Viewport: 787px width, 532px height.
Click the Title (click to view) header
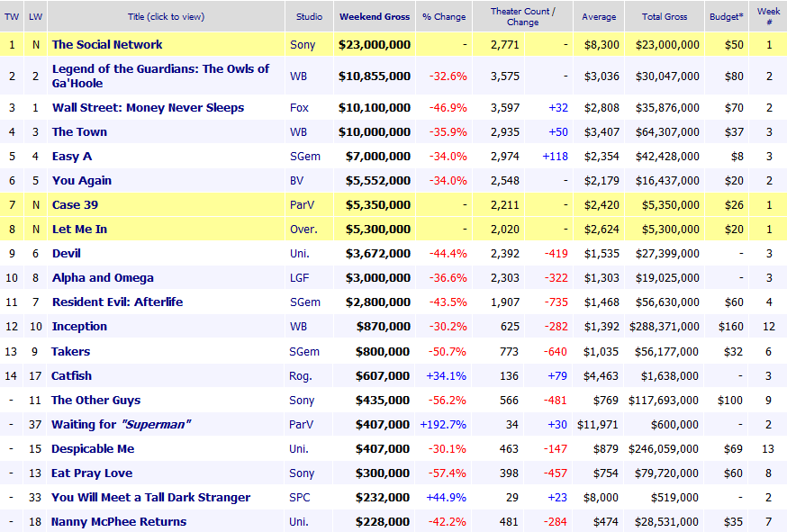click(166, 16)
